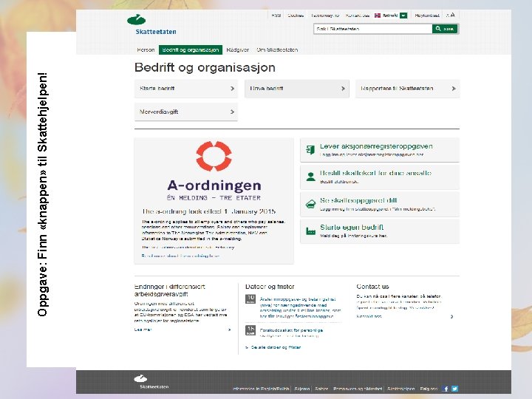Open the Skjema footer link
The width and height of the screenshot is (532, 399).
point(302,389)
